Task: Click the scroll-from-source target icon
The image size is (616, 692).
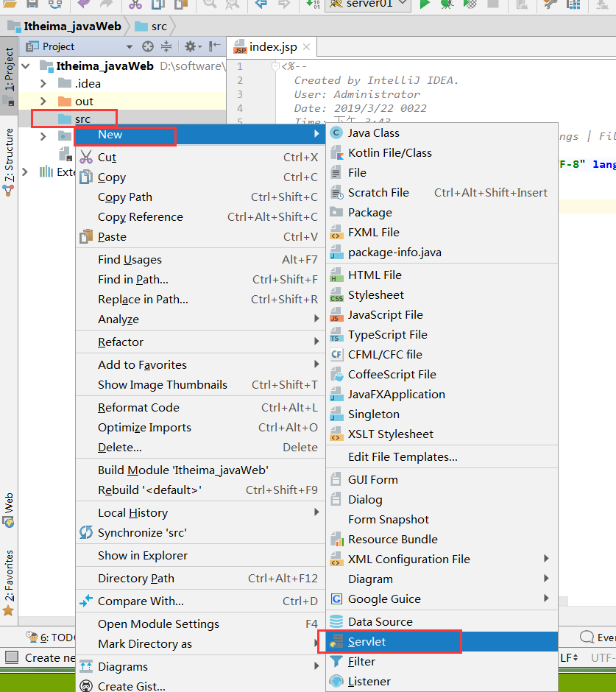Action: click(x=148, y=46)
